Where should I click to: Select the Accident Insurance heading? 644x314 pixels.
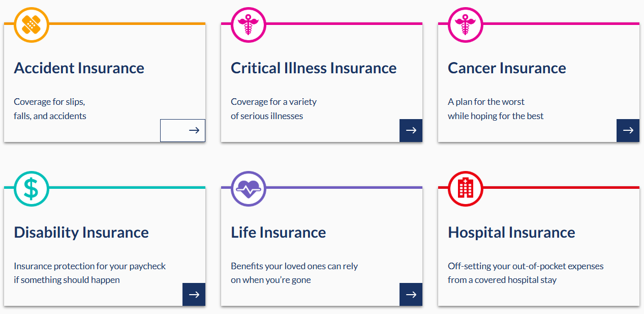click(79, 68)
